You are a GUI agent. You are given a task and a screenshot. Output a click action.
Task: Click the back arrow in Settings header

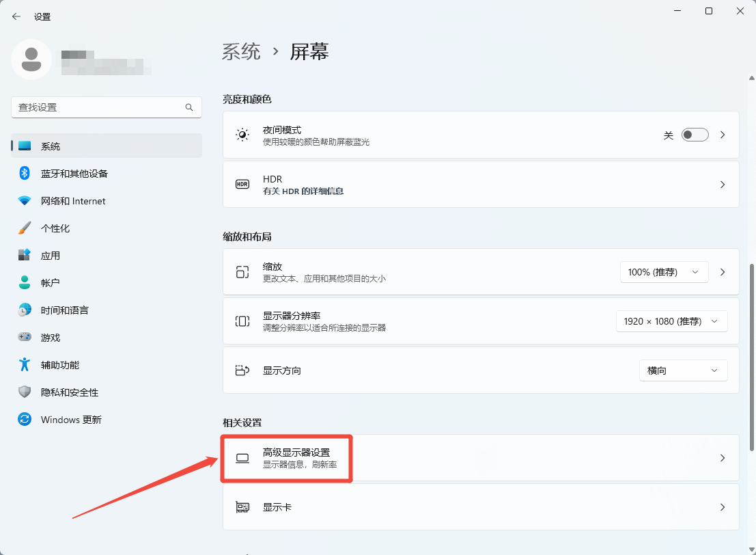(x=16, y=16)
